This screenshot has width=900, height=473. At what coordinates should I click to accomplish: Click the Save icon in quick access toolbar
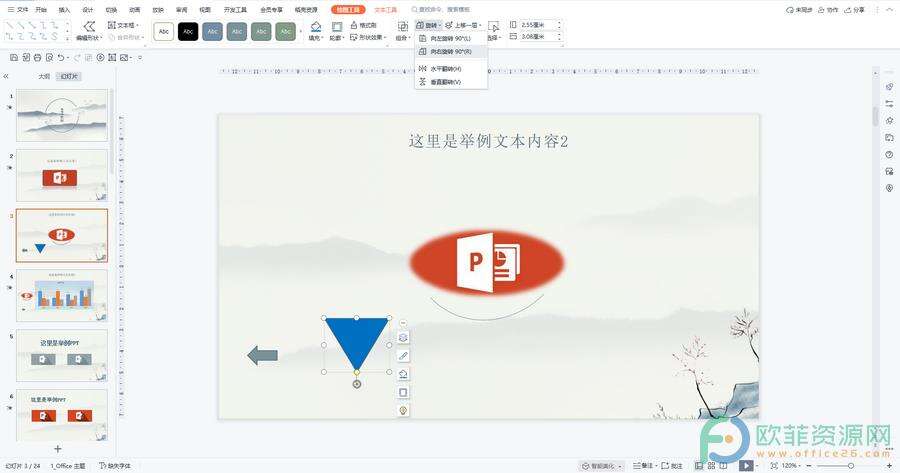14,57
